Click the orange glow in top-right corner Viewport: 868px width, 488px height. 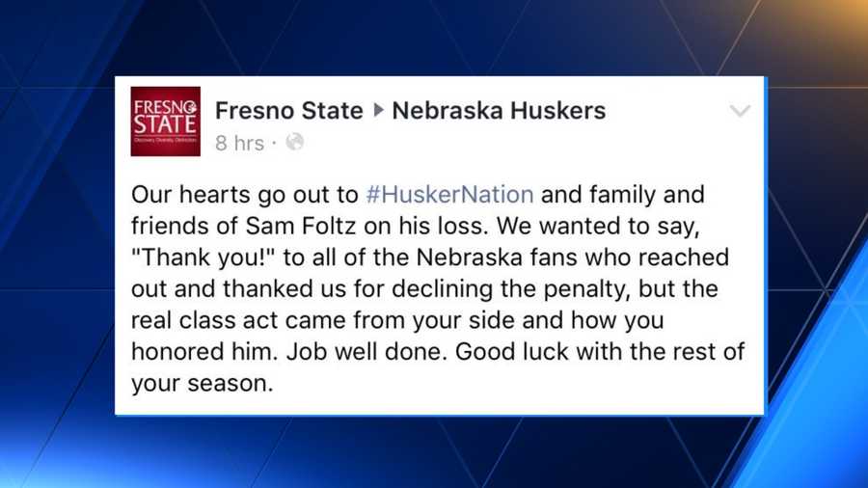point(835,22)
